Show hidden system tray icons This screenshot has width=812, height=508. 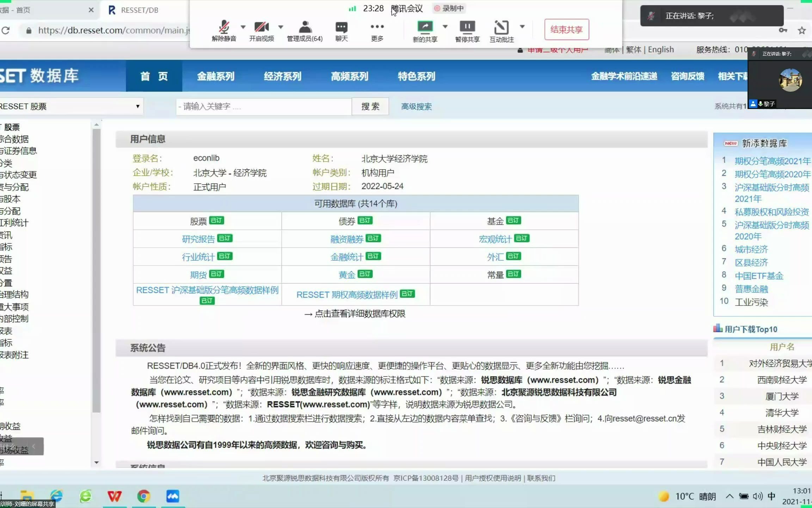(x=730, y=496)
